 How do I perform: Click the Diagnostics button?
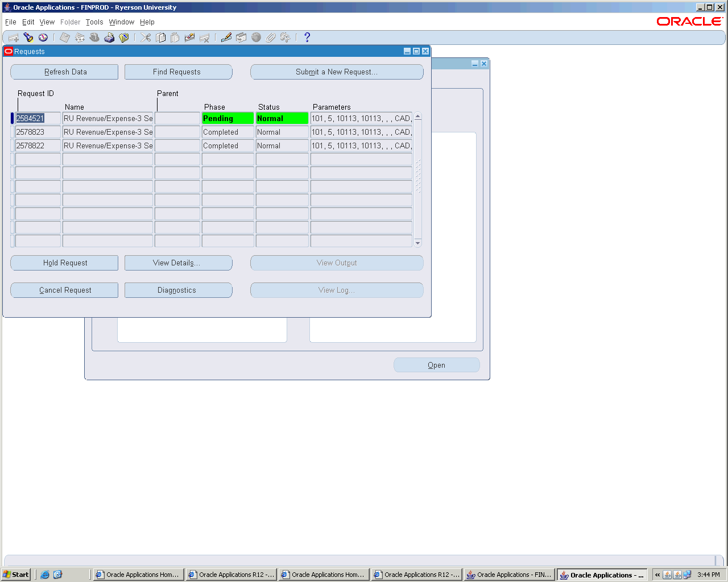tap(178, 290)
